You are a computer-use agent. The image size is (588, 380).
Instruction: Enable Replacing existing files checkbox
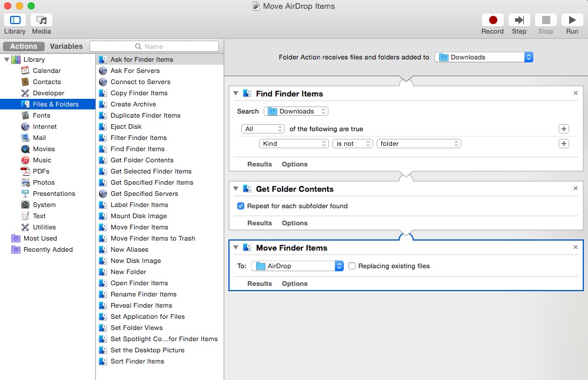[x=352, y=266]
